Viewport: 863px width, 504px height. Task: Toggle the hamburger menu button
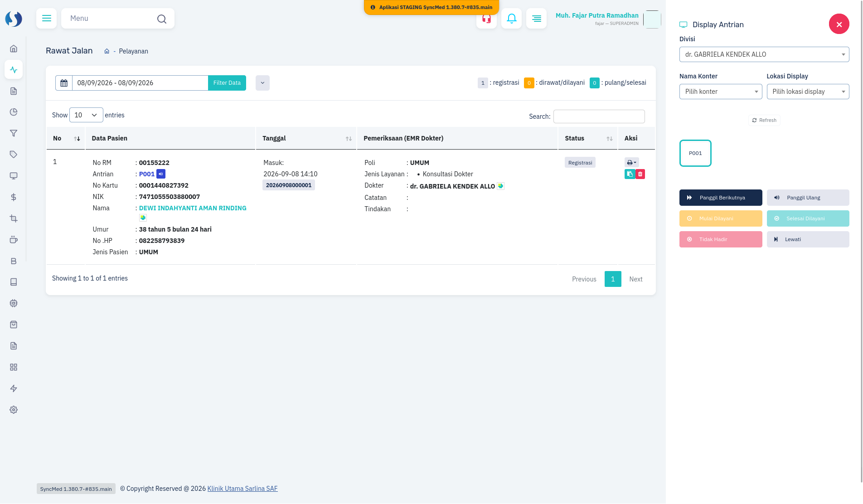[47, 19]
